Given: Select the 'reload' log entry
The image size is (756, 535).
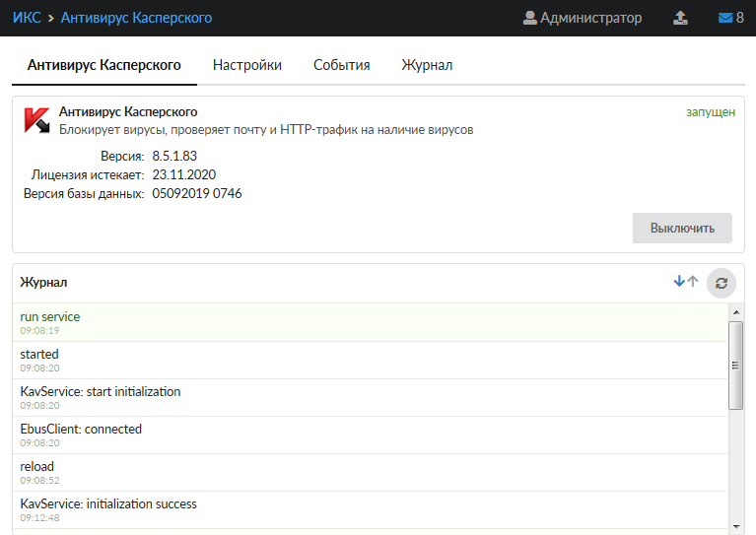Looking at the screenshot, I should pyautogui.click(x=371, y=472).
